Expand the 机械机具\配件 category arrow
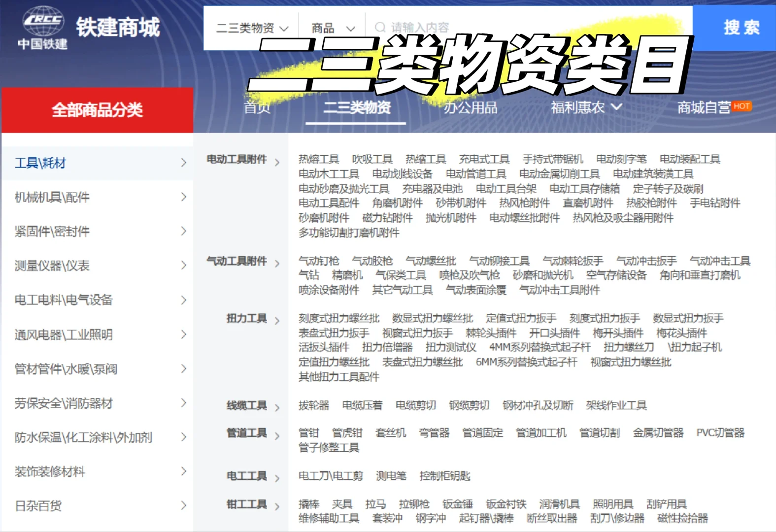Viewport: 776px width, 532px height. coord(184,197)
